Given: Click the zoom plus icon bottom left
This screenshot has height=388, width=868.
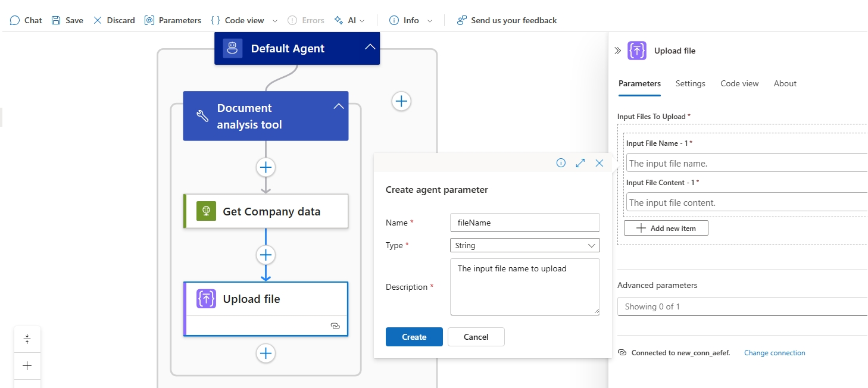Looking at the screenshot, I should (27, 365).
